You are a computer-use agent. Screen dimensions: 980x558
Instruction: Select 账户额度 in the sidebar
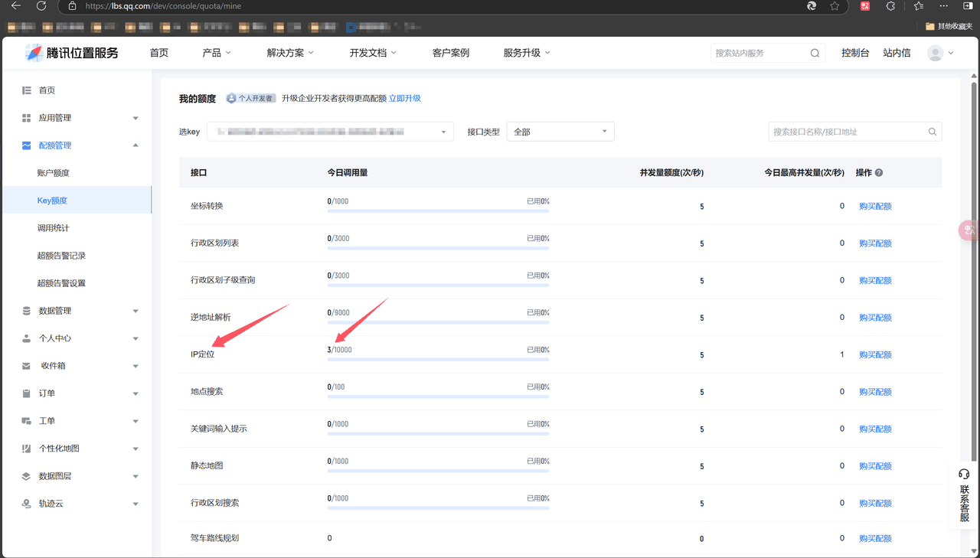pos(54,173)
